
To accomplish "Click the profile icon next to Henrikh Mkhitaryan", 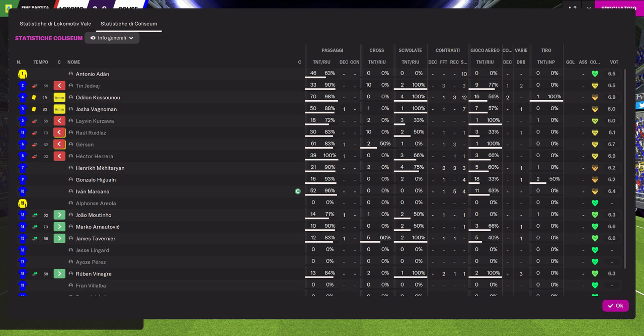I will pyautogui.click(x=71, y=168).
